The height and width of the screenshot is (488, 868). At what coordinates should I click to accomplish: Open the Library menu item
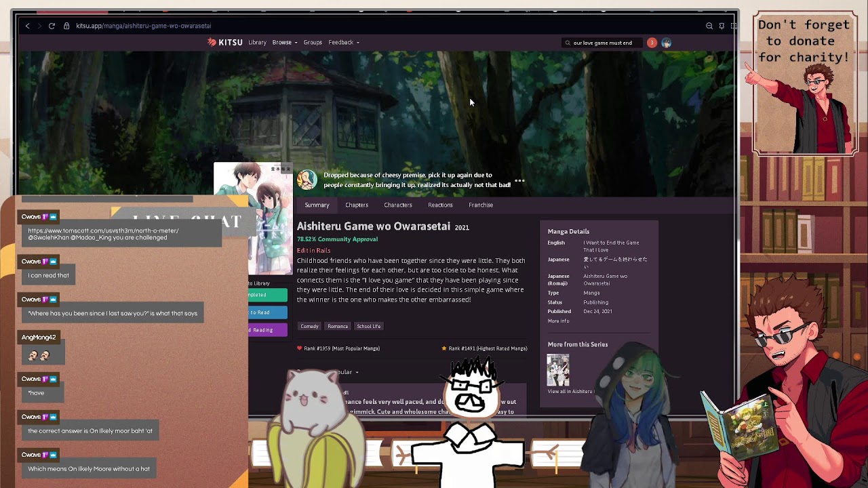click(x=257, y=43)
